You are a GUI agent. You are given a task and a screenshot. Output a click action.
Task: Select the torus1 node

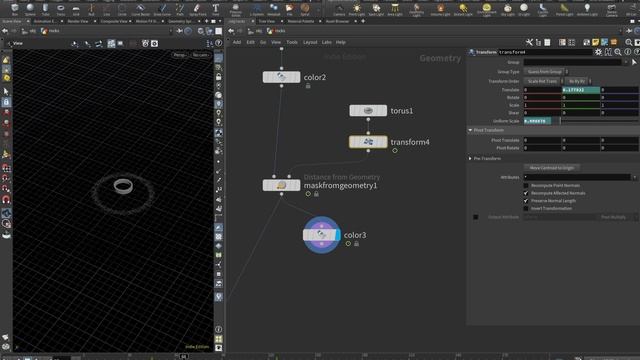pyautogui.click(x=368, y=111)
